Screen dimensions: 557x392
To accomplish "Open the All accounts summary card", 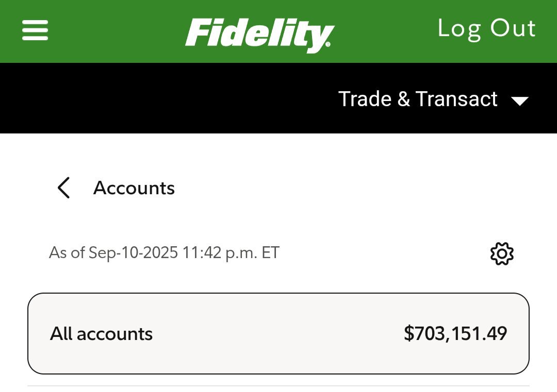I will pos(278,333).
